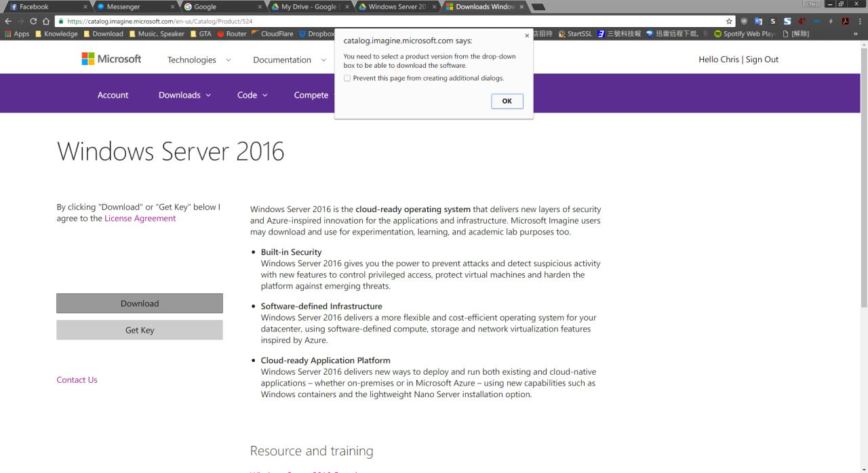Image resolution: width=868 pixels, height=473 pixels.
Task: Close the Downloads Window tab
Action: click(x=521, y=7)
